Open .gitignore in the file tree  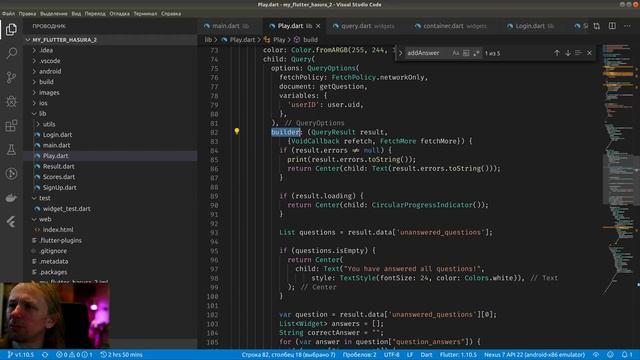[110, 251]
